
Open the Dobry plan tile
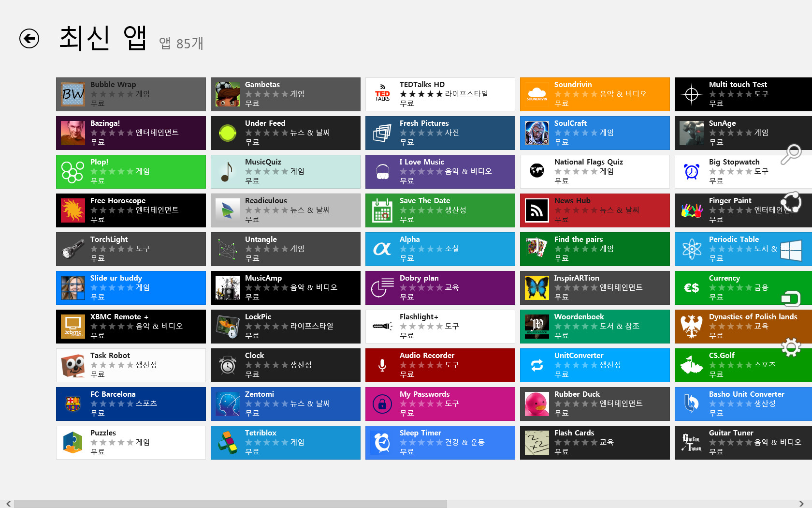coord(440,288)
